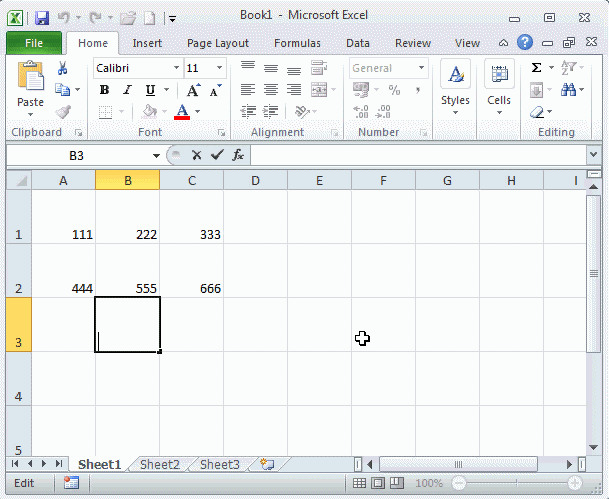Confirm cell entry with the checkmark icon
The height and width of the screenshot is (499, 609).
(217, 155)
